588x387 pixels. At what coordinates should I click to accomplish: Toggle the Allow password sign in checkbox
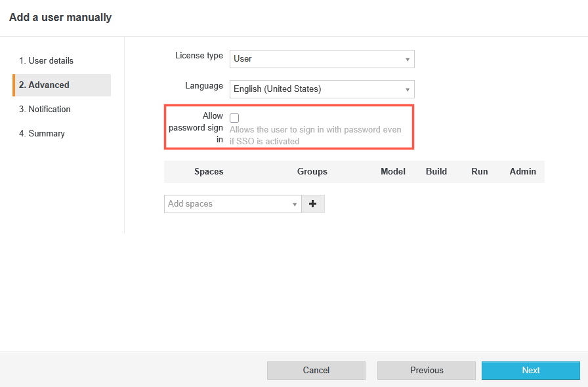[x=234, y=118]
